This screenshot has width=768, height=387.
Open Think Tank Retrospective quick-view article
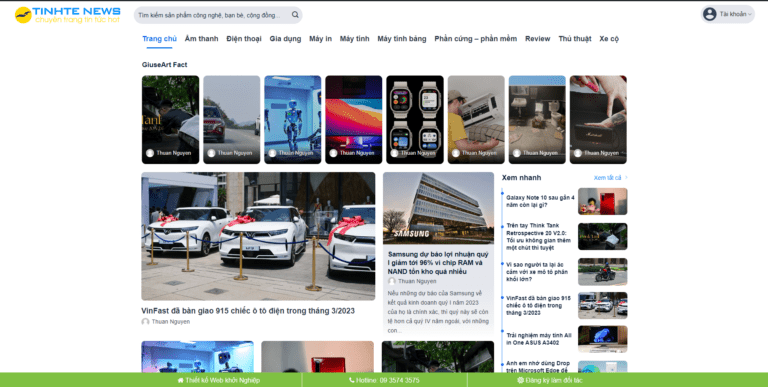pos(539,237)
